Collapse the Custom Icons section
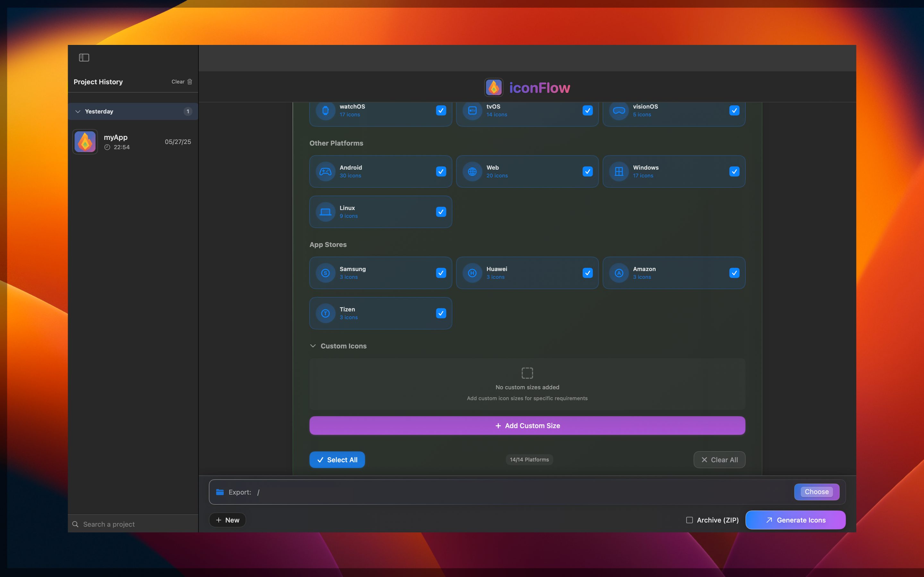Screen dimensions: 924x577 pos(313,346)
